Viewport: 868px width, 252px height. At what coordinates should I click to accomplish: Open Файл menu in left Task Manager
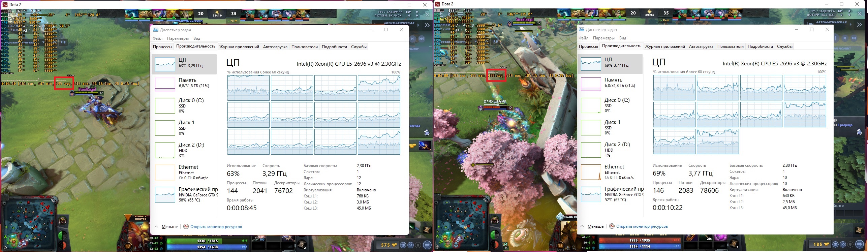coord(158,38)
